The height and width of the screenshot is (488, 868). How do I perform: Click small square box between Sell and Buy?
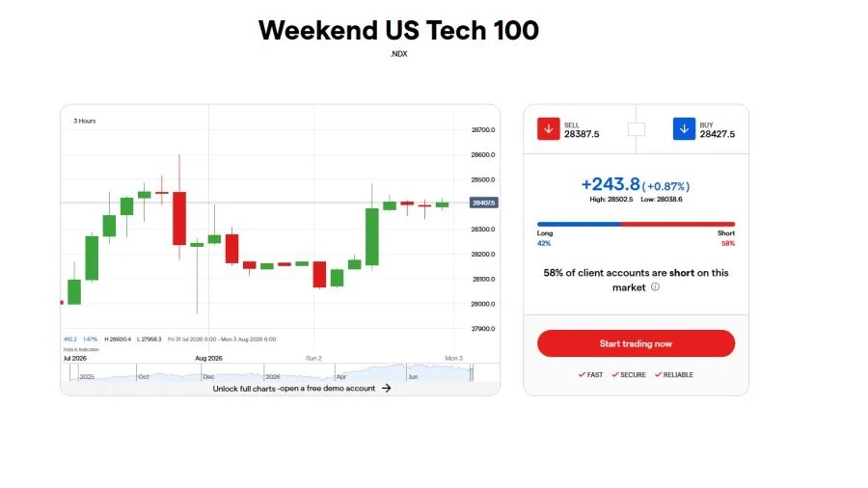point(637,129)
